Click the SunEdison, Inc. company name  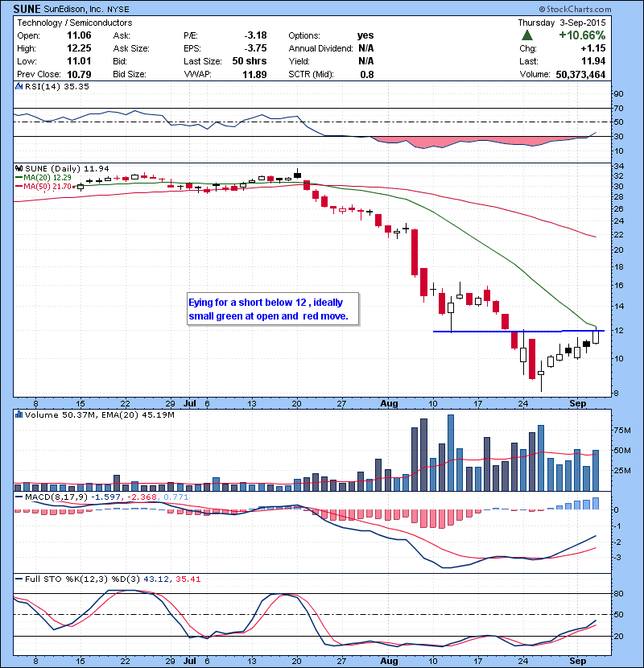(73, 10)
